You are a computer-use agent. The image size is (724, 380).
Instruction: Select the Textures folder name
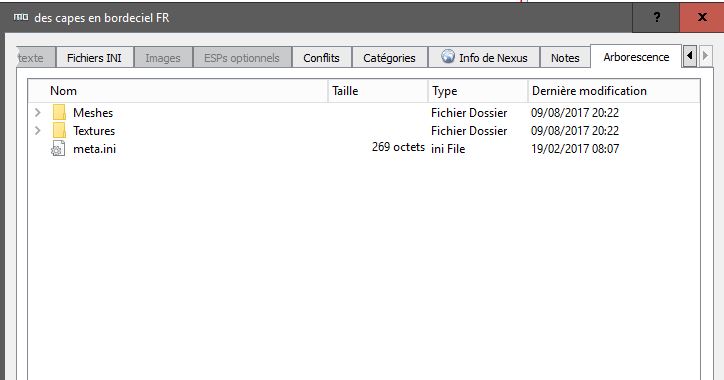pos(94,131)
